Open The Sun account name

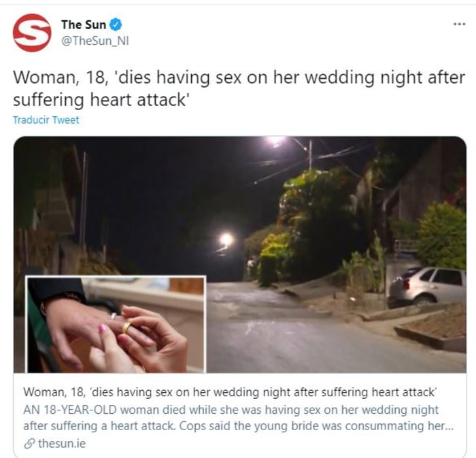[x=84, y=25]
